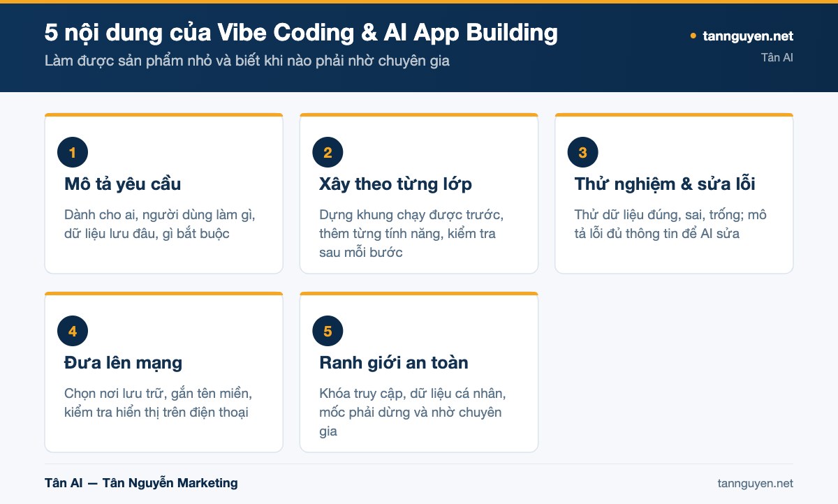Click the number 2 circle badge
The height and width of the screenshot is (504, 838).
tap(328, 153)
